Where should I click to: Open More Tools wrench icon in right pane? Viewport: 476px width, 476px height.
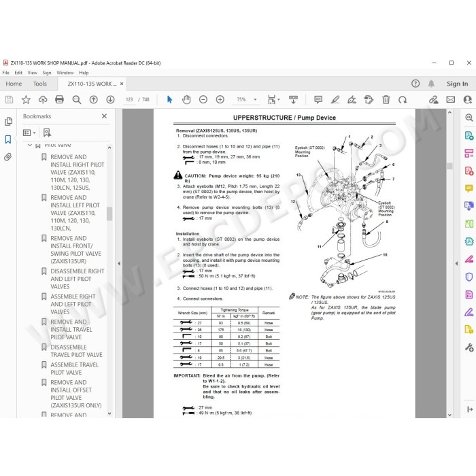tap(469, 347)
